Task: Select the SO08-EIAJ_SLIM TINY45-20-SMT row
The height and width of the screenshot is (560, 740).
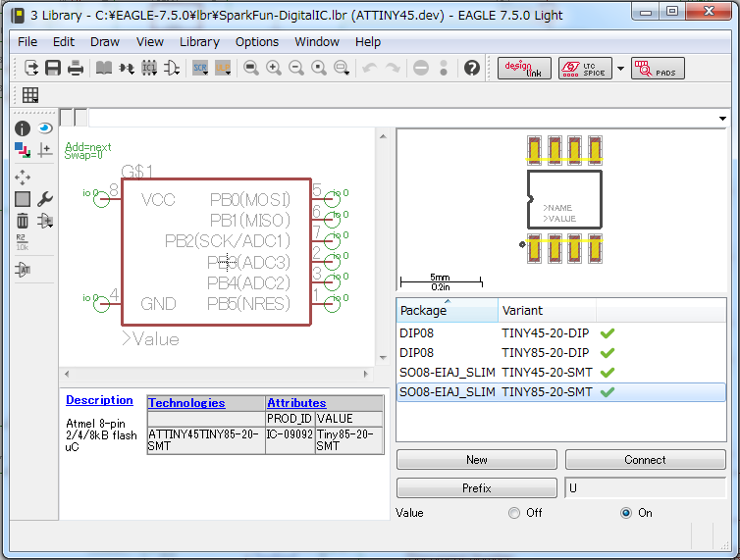Action: 561,373
